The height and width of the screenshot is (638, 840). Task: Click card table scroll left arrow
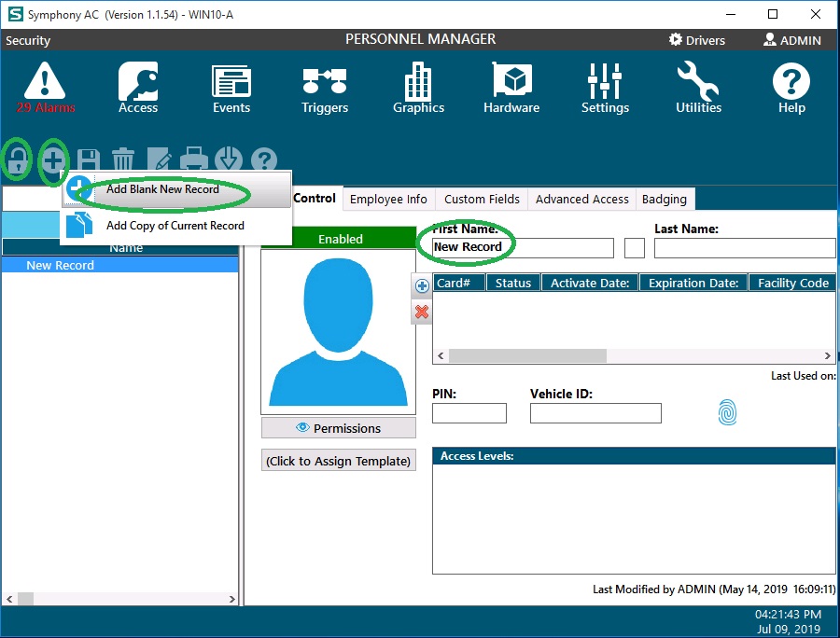[x=441, y=356]
